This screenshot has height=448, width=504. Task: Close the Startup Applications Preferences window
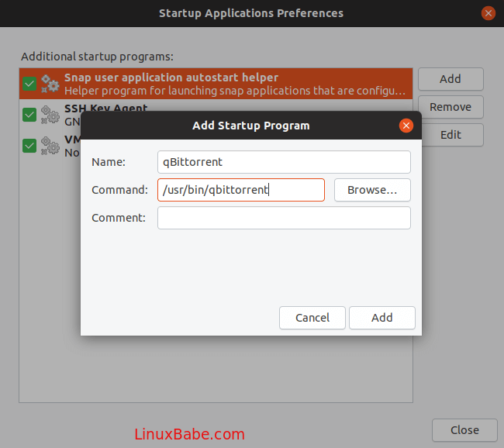point(488,13)
